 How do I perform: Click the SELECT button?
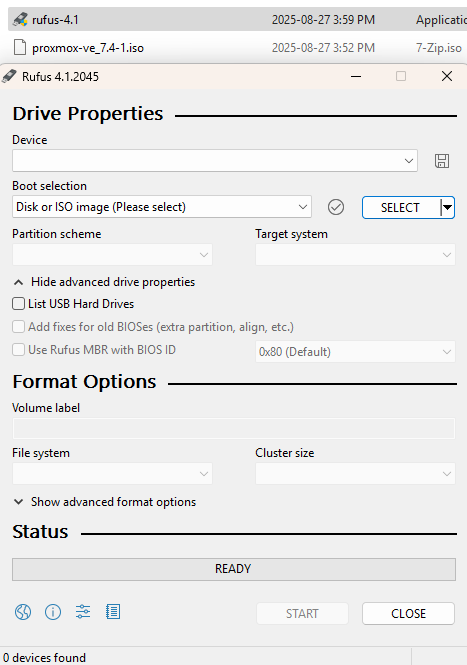pos(401,207)
